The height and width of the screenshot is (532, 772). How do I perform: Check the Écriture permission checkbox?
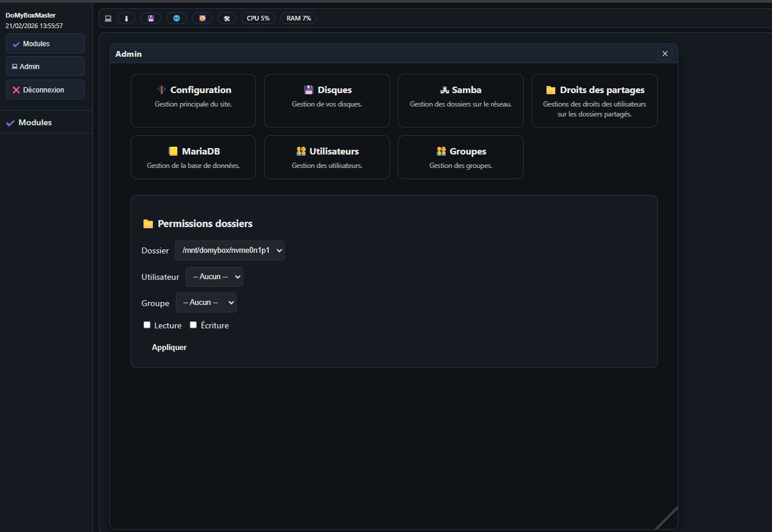point(193,325)
